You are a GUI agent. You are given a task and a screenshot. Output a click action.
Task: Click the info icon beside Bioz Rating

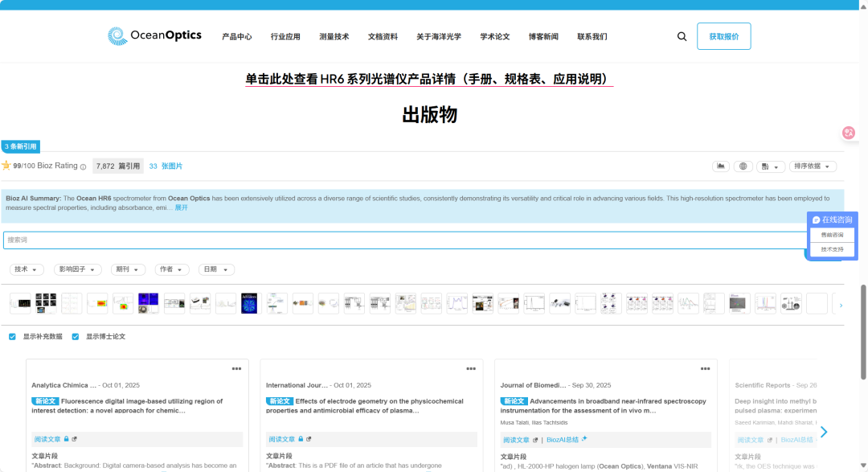(x=83, y=166)
